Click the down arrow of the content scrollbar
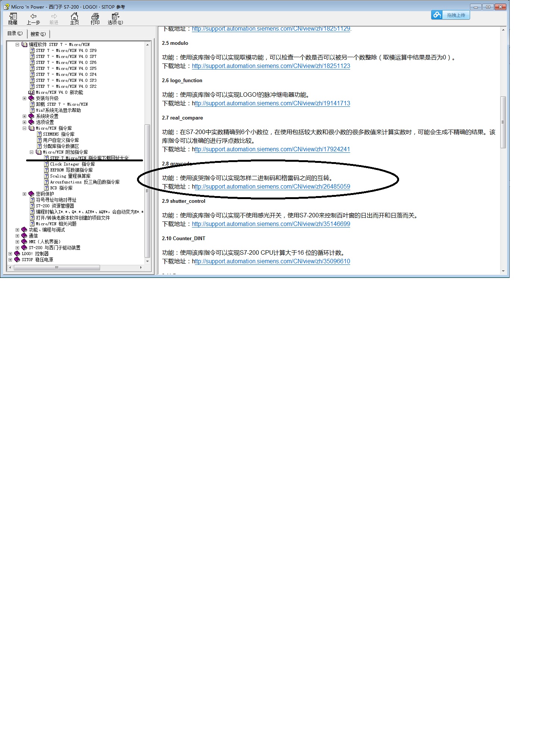560x747 pixels. [503, 271]
